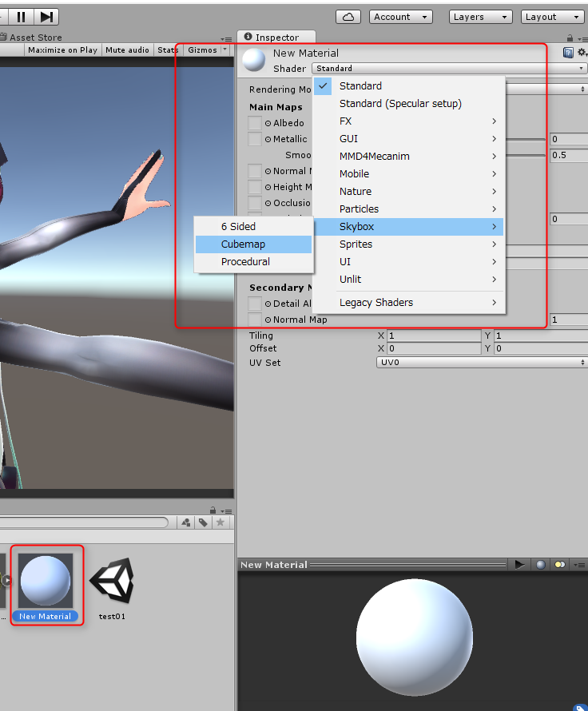Image resolution: width=588 pixels, height=711 pixels.
Task: Pick Metallic texture via circle selector icon
Action: click(268, 139)
